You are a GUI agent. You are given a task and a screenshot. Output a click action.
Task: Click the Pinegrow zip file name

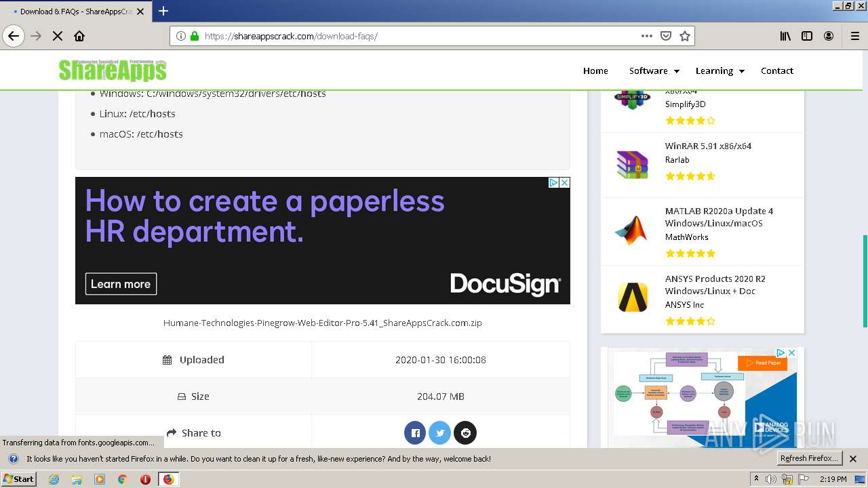[323, 323]
